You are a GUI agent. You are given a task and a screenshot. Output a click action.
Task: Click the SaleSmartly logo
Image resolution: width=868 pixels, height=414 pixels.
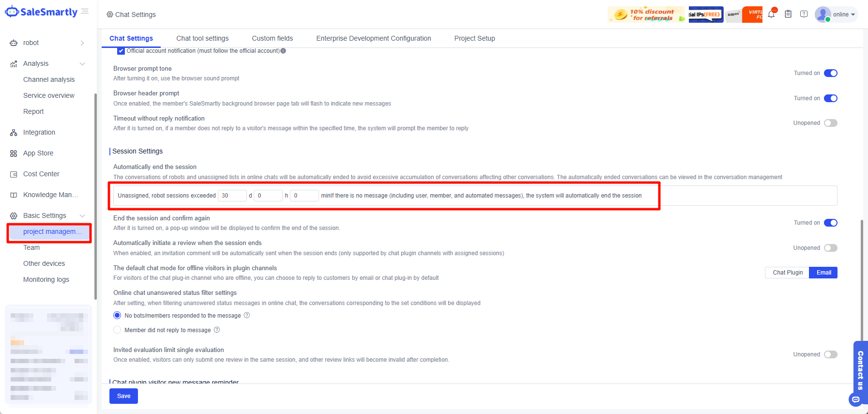click(x=41, y=12)
